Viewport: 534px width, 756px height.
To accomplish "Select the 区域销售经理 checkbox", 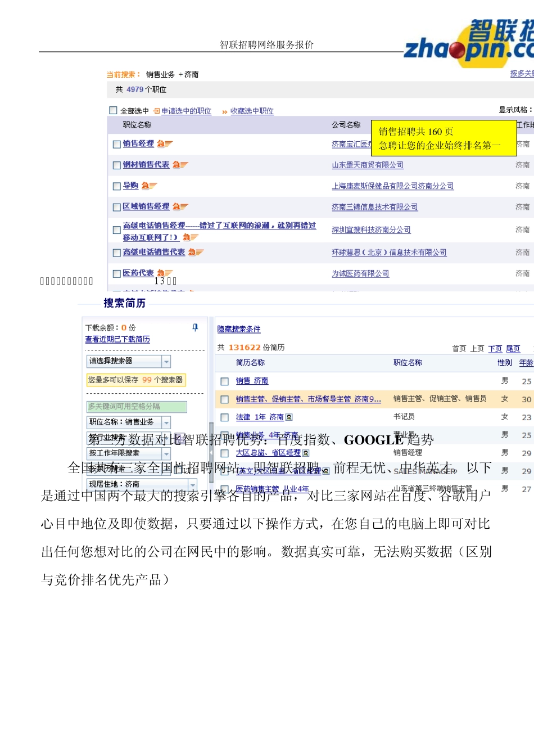I will click(x=117, y=208).
